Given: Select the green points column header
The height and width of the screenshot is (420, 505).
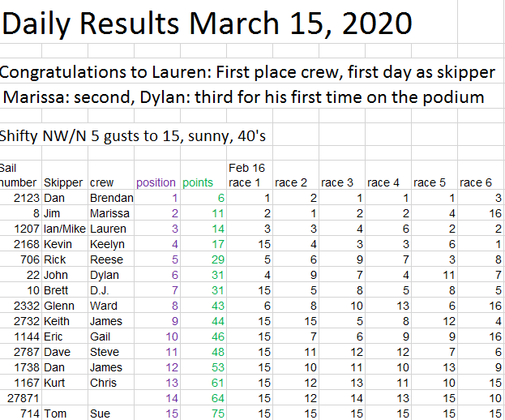Looking at the screenshot, I should click(198, 182).
